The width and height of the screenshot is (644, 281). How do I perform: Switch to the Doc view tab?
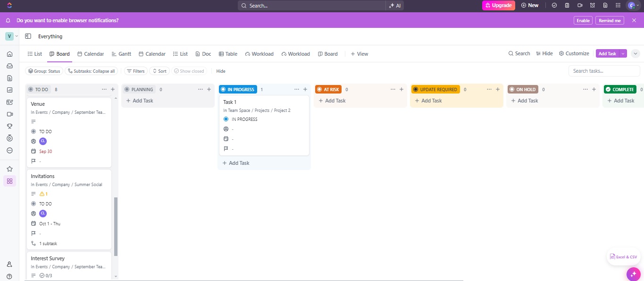(x=203, y=54)
